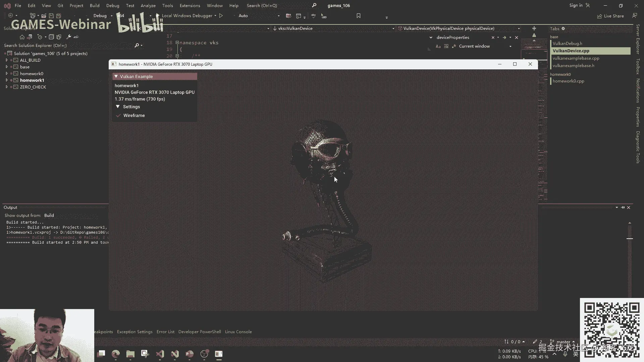Image resolution: width=644 pixels, height=362 pixels.
Task: Toggle Match Case in find bar
Action: pos(438,47)
